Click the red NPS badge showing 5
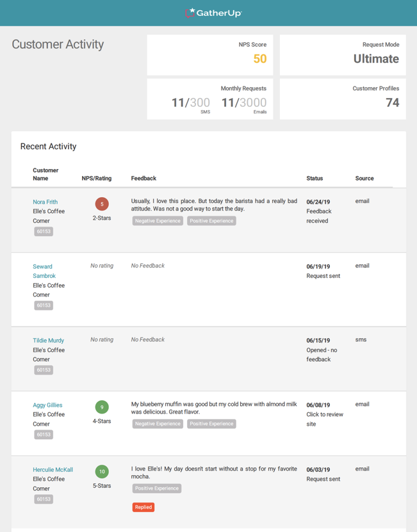The width and height of the screenshot is (417, 532). 102,204
